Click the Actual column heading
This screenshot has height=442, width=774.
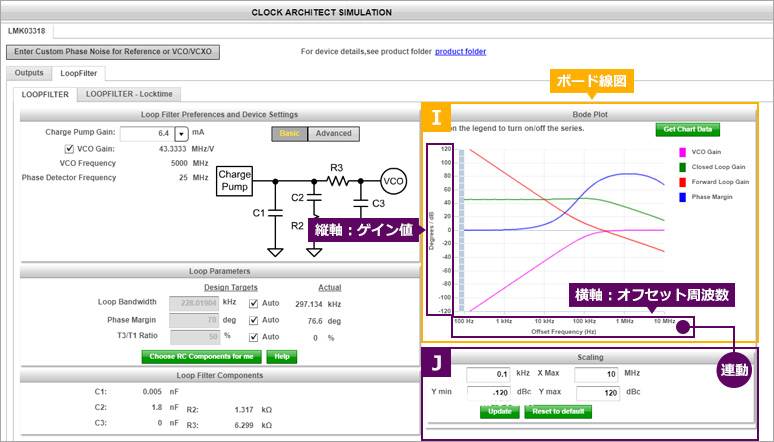pyautogui.click(x=329, y=287)
